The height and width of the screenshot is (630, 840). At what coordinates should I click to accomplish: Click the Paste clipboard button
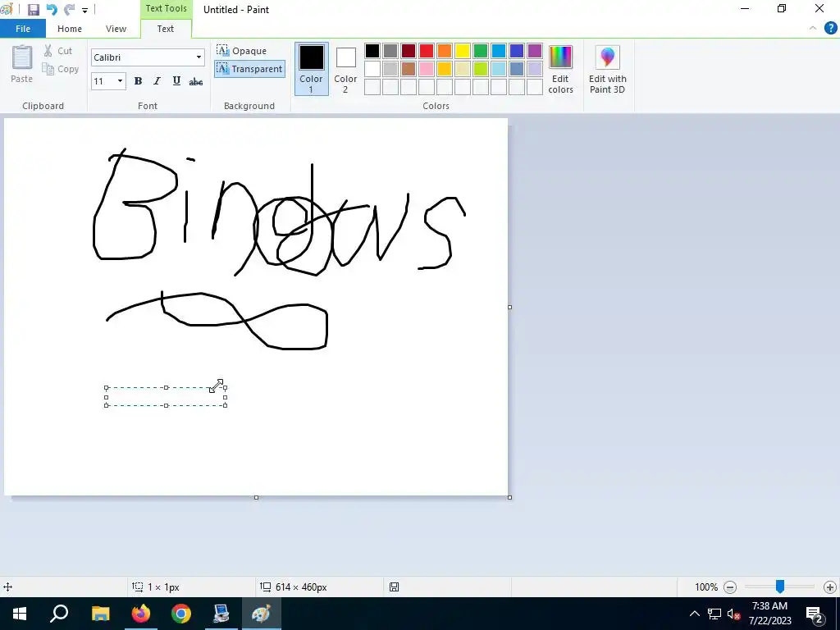tap(22, 64)
